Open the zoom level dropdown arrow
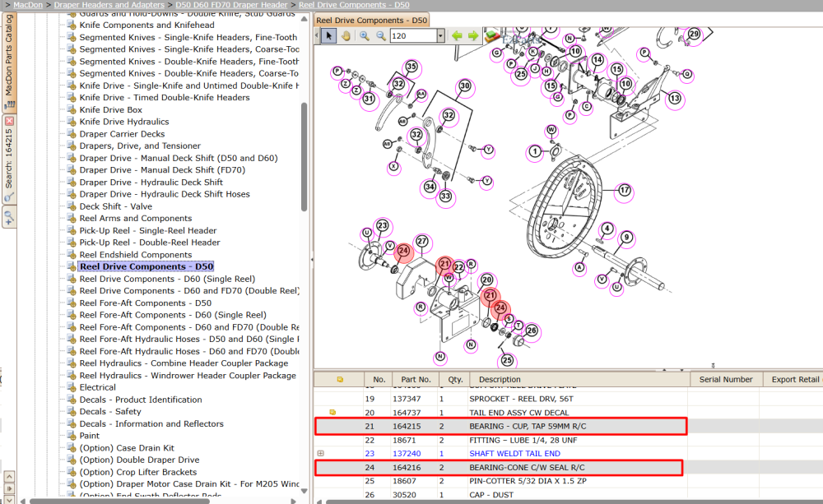 click(440, 35)
